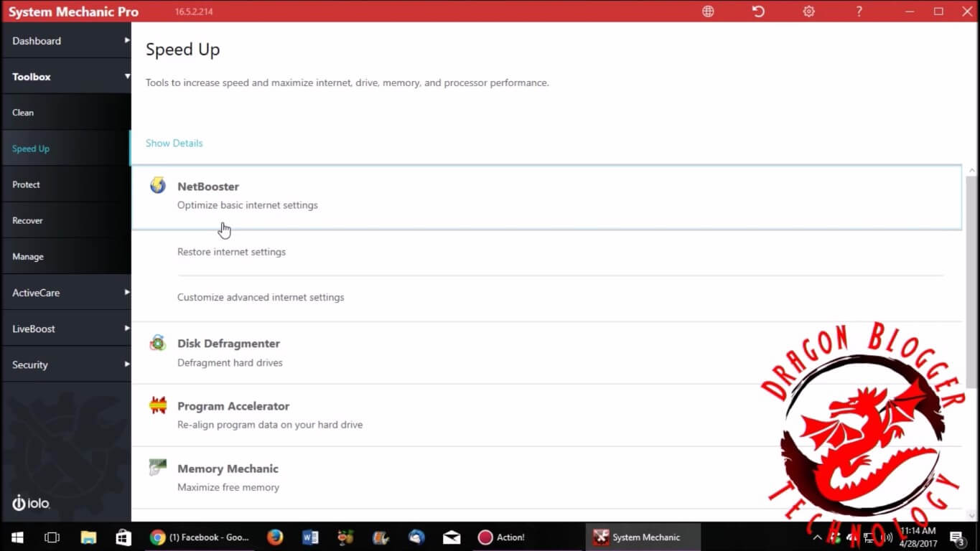
Task: Expand the Security sidebar menu
Action: point(66,364)
